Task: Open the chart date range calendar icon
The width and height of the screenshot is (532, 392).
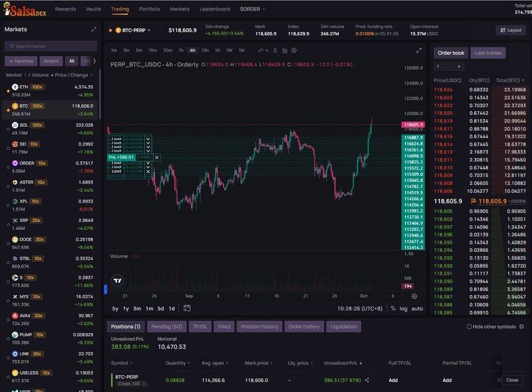Action: 188,308
